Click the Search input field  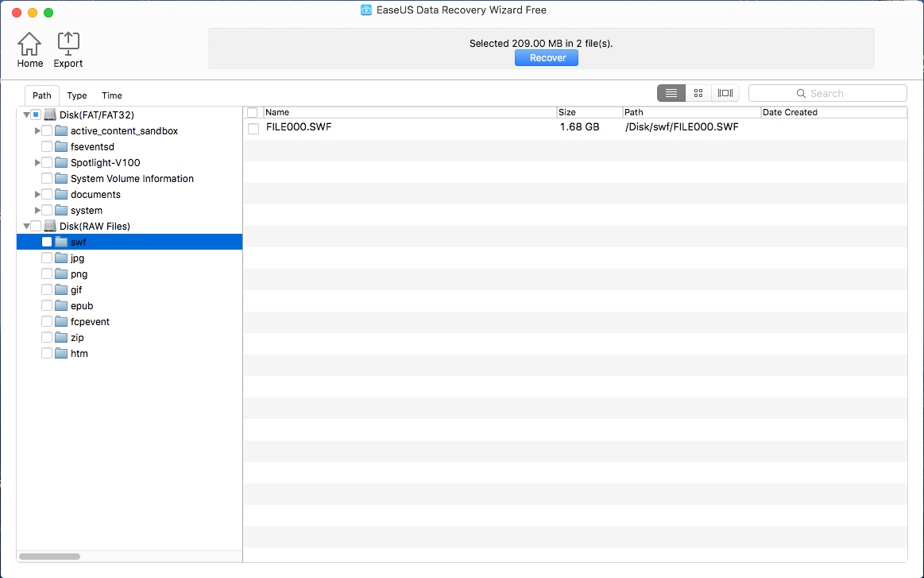click(827, 93)
